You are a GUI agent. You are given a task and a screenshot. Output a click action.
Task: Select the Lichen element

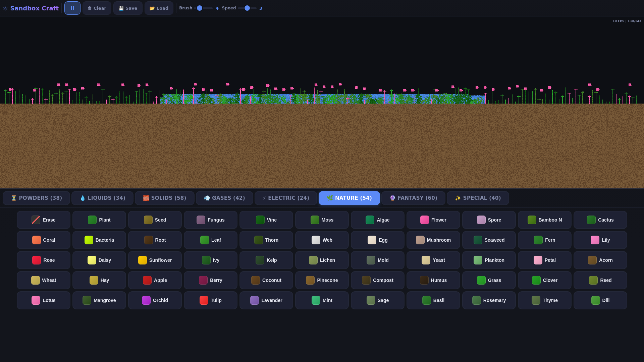322,260
